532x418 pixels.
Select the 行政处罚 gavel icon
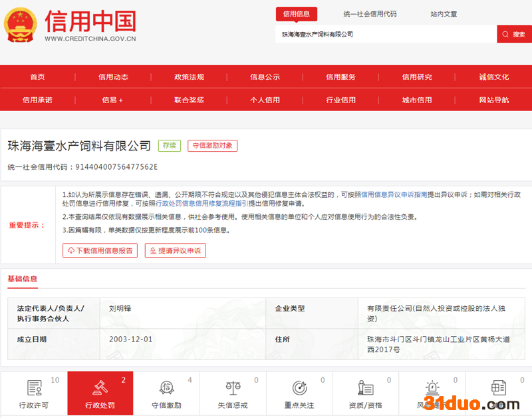(x=100, y=387)
